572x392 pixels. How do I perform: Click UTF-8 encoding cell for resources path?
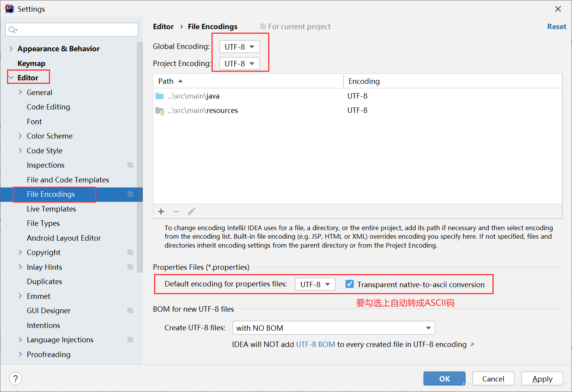point(357,110)
